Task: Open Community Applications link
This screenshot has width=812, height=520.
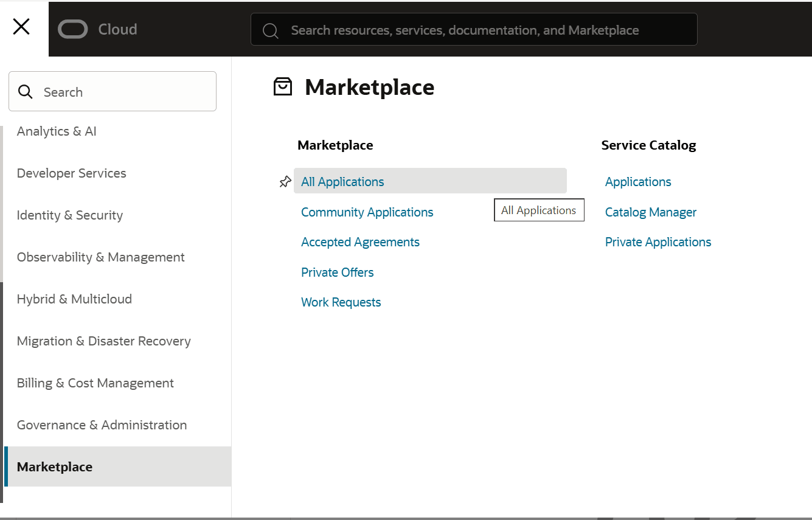Action: [x=367, y=212]
